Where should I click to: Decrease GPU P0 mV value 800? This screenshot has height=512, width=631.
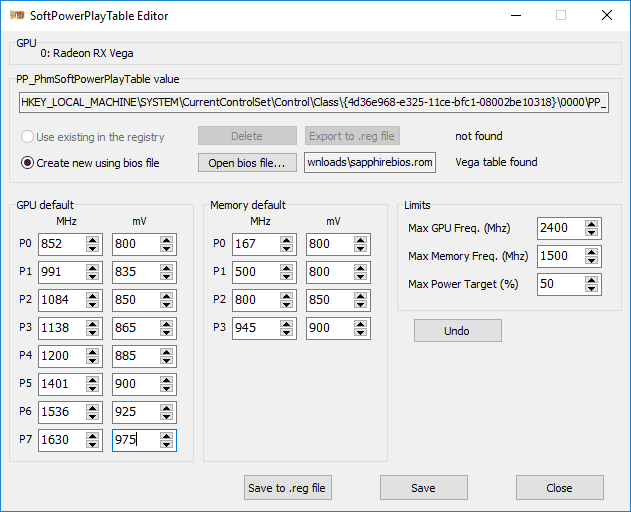pos(166,248)
